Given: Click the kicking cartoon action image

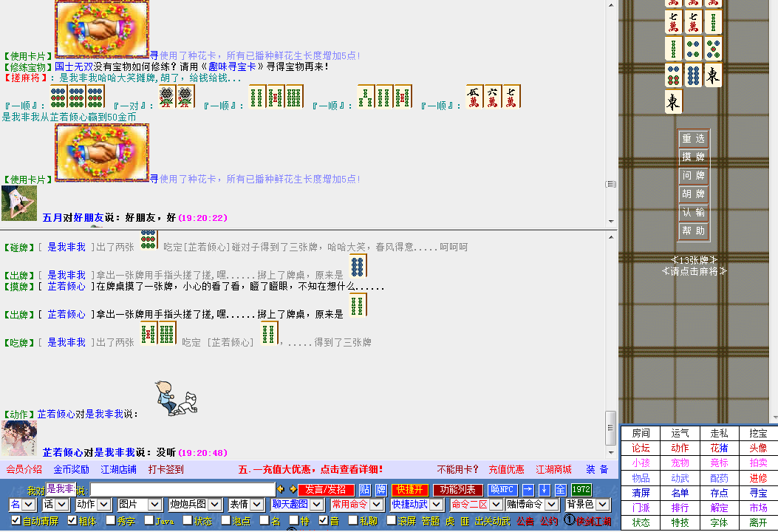Looking at the screenshot, I should coord(176,398).
